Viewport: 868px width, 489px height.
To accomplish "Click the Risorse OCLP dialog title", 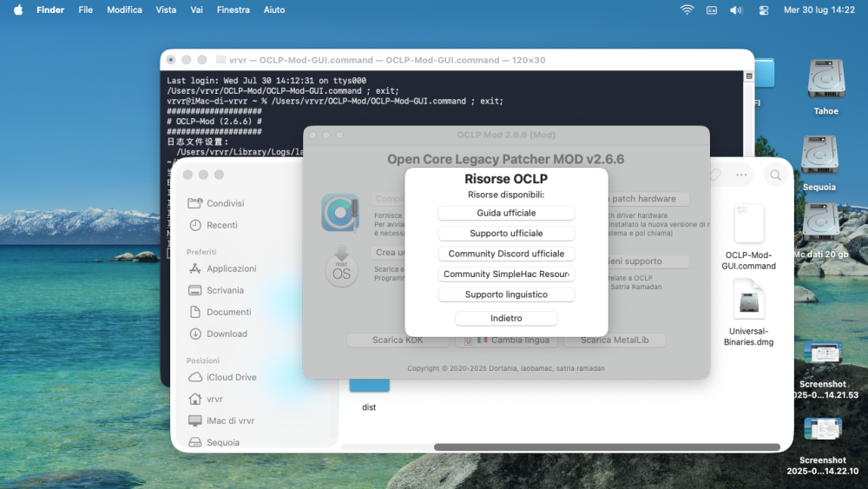I will coord(506,179).
